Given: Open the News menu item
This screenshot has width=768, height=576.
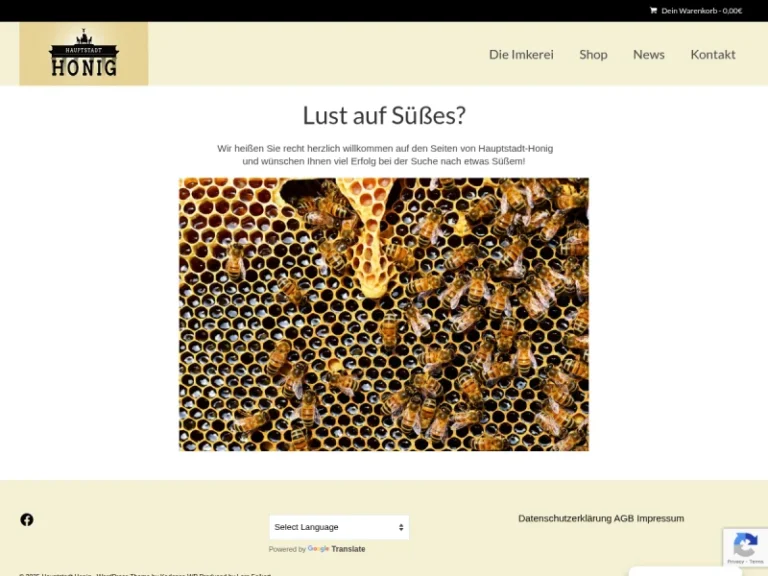Looking at the screenshot, I should [x=648, y=54].
